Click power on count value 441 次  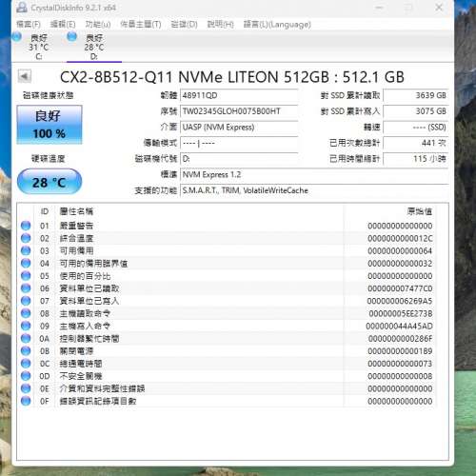coord(416,143)
